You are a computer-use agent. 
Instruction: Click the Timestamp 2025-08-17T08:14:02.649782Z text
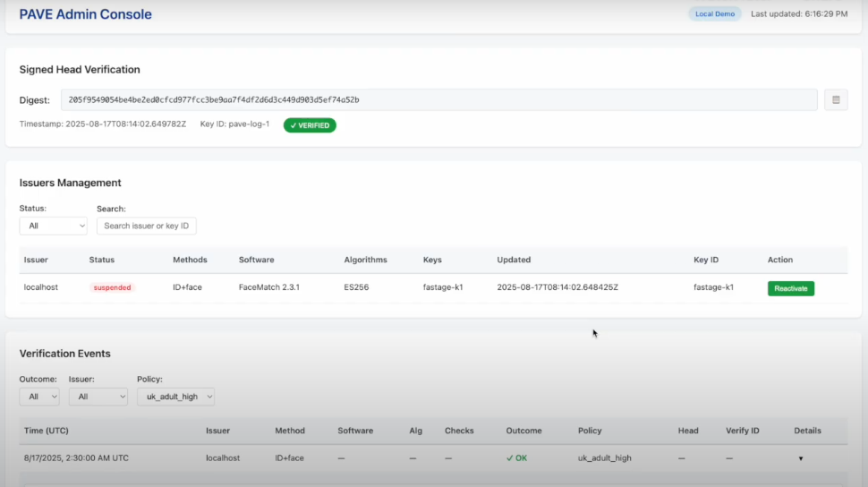pos(103,124)
